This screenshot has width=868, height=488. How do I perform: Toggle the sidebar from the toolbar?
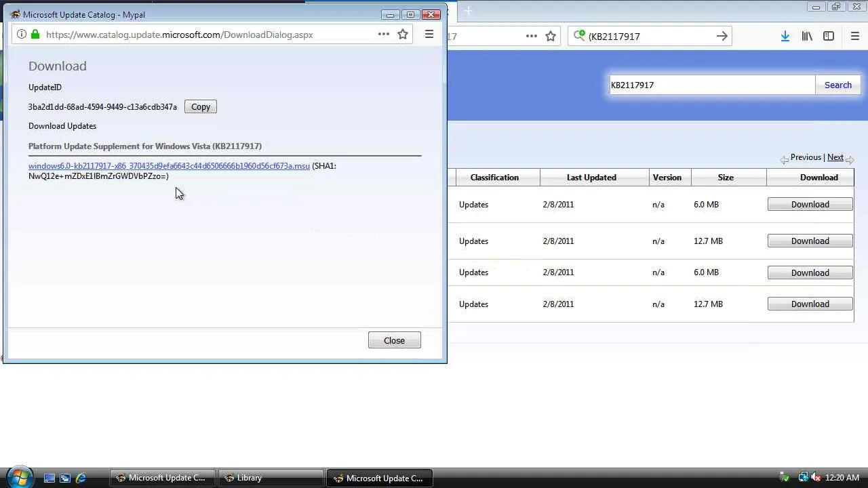pyautogui.click(x=829, y=37)
